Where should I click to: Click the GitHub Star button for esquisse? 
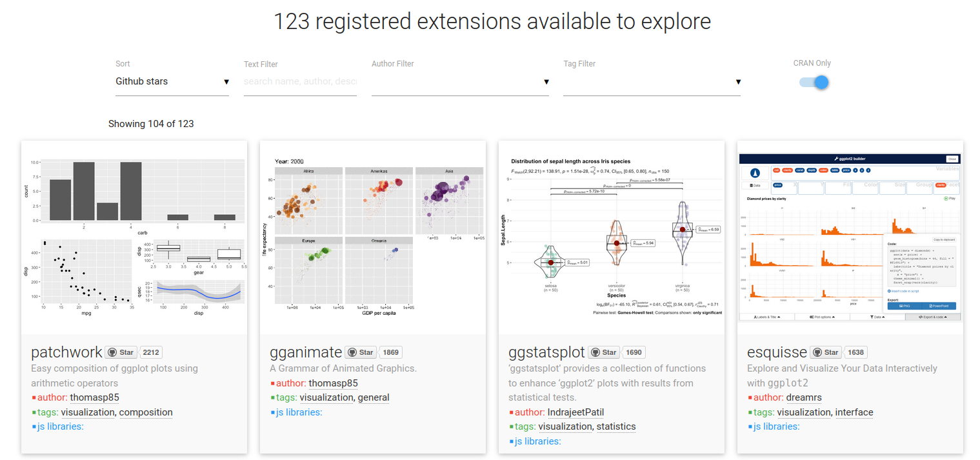[826, 352]
